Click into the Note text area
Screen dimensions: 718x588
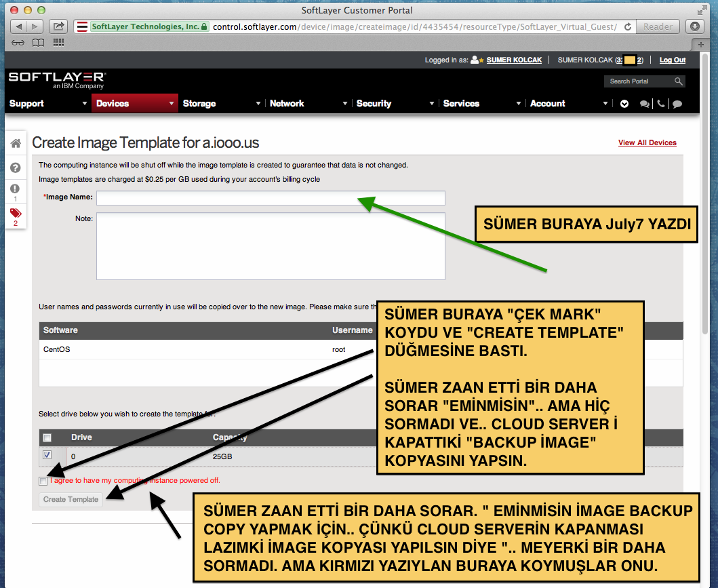click(271, 246)
